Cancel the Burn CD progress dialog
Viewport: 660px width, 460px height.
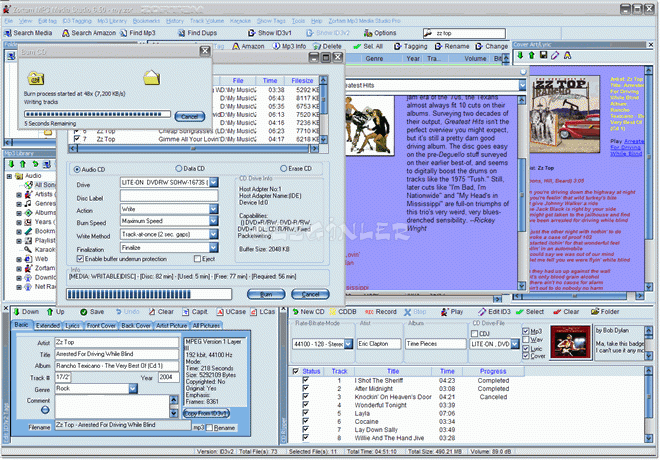pos(189,117)
